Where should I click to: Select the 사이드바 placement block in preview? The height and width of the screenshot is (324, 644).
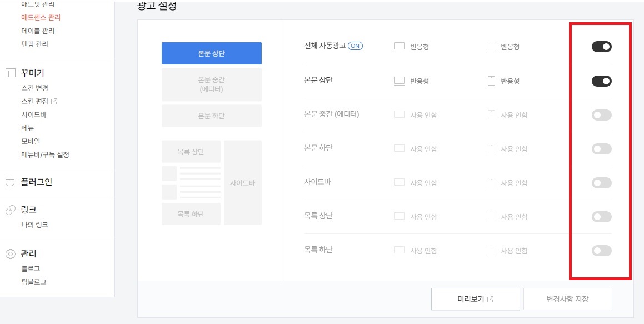tap(243, 183)
